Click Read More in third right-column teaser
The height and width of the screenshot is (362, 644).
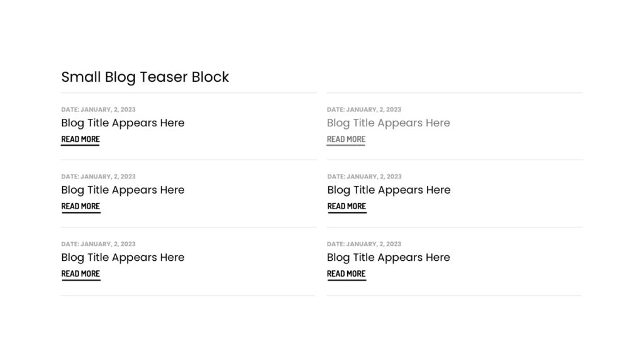point(347,274)
